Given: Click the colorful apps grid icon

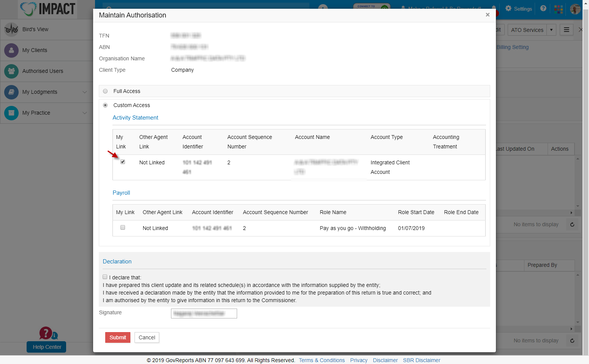Looking at the screenshot, I should tap(558, 9).
